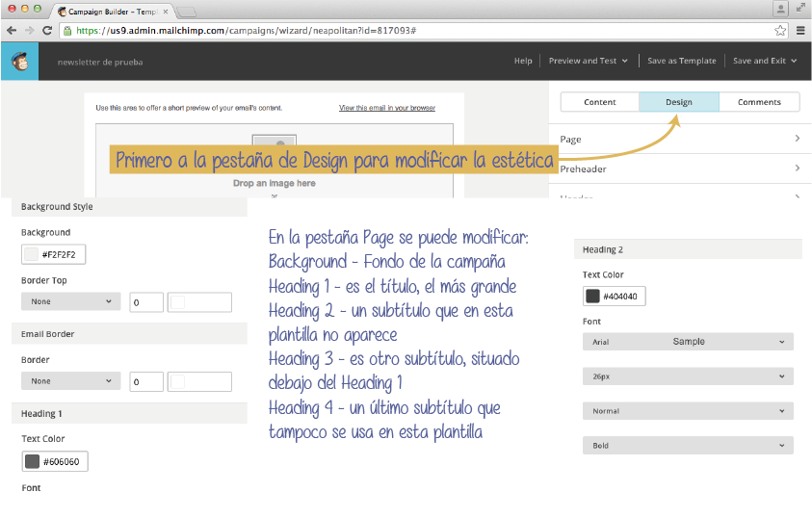Click the preheader preview text area
Viewport: 812px width, 518px height.
pyautogui.click(x=189, y=108)
